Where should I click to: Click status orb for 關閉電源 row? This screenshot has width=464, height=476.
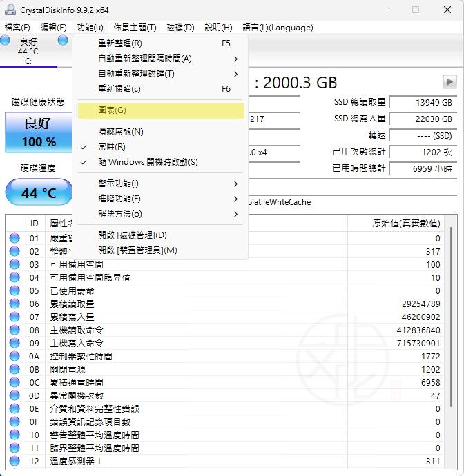(14, 369)
